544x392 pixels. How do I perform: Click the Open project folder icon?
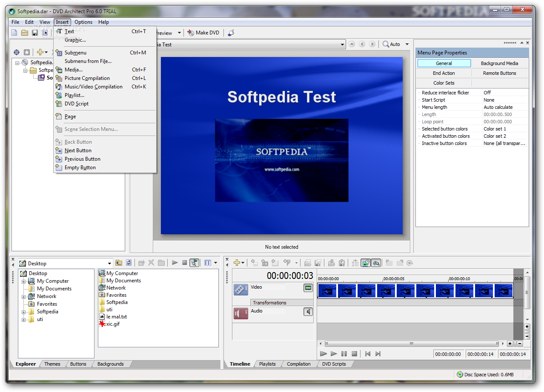tap(25, 33)
